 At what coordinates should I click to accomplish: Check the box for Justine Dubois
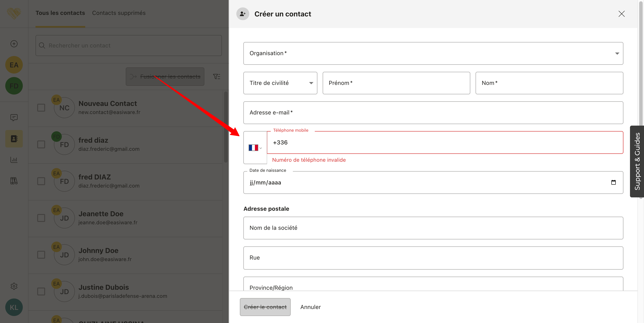coord(41,291)
